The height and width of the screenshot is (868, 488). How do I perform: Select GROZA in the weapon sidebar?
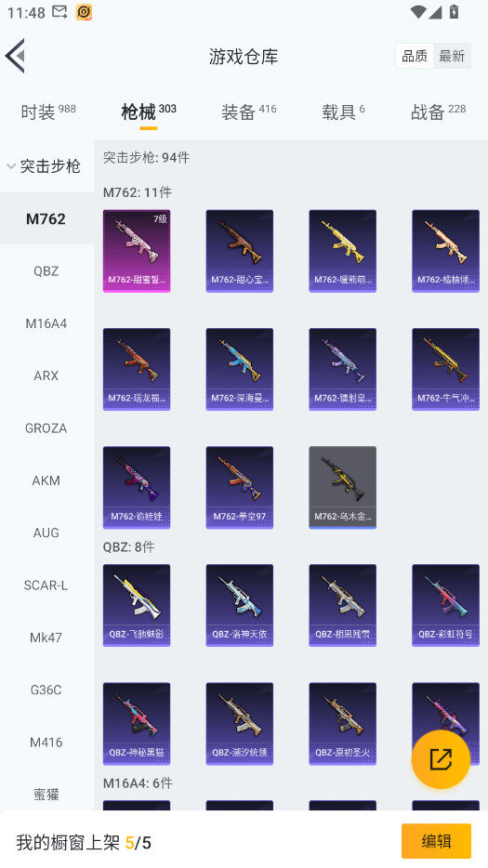(46, 428)
